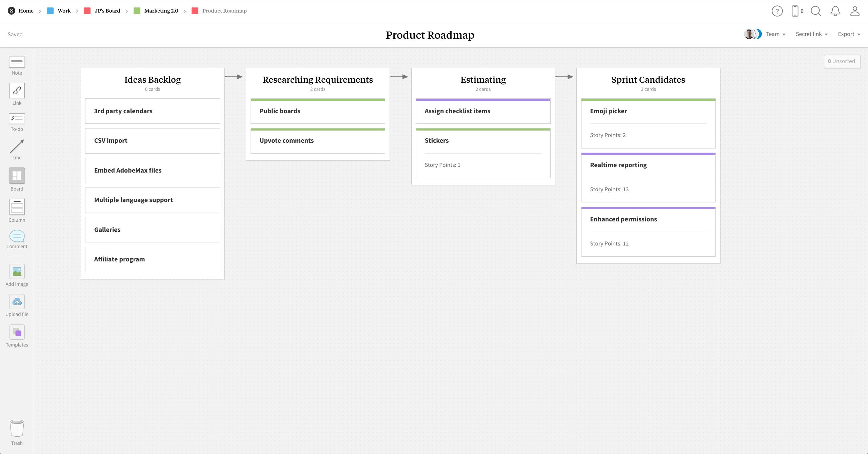
Task: Click the Trash bin icon
Action: (x=17, y=428)
